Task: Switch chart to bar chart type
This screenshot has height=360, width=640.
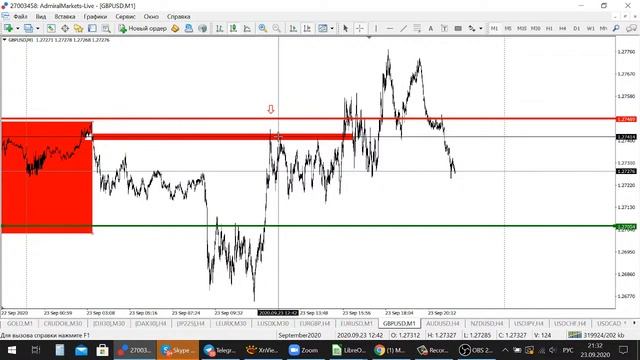Action: [220, 28]
